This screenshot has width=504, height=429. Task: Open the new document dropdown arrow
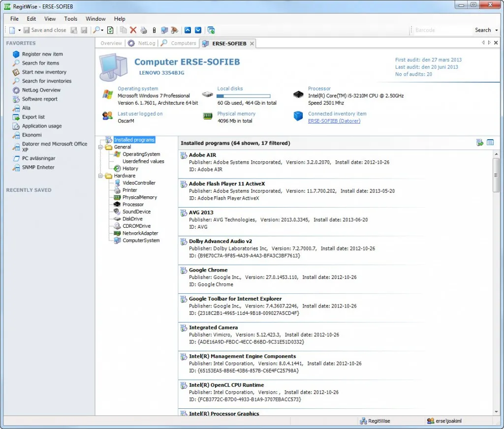(19, 30)
